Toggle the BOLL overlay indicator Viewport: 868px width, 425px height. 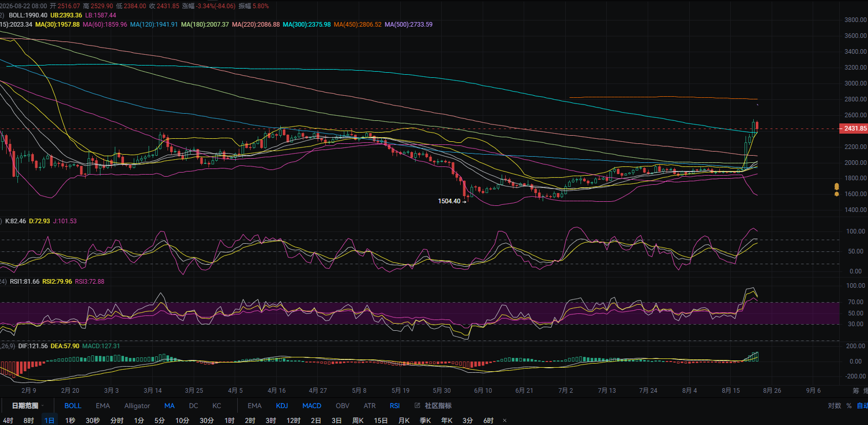click(x=73, y=406)
